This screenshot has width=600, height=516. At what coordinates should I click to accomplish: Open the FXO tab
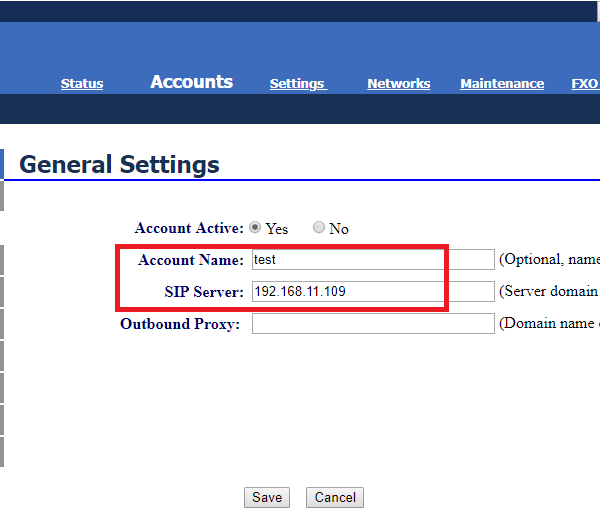[585, 84]
